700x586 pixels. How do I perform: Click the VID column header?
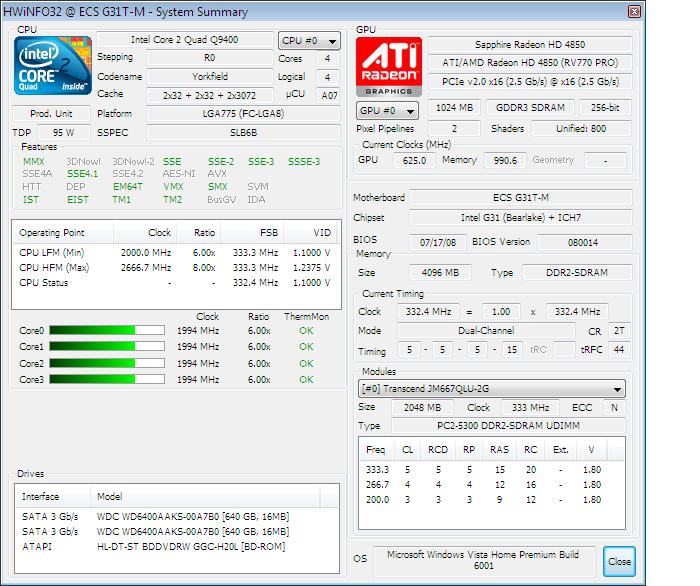click(x=311, y=233)
